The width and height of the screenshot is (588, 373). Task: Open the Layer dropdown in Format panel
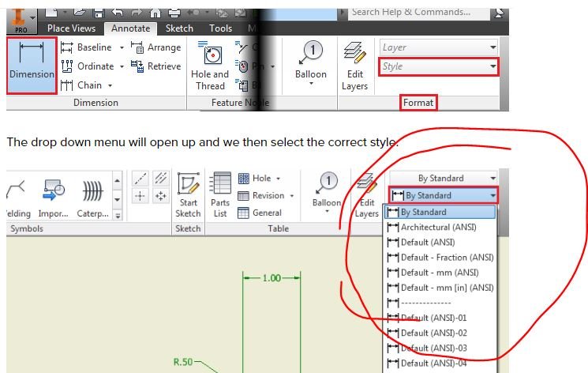(438, 47)
